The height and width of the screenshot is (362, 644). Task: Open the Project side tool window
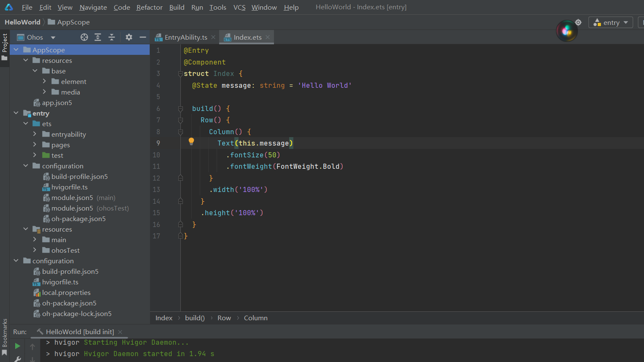click(5, 46)
